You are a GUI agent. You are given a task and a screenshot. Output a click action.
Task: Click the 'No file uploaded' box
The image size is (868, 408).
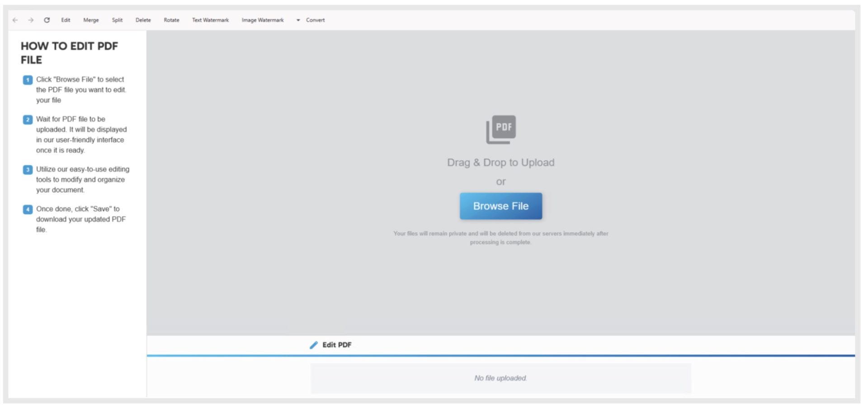500,378
